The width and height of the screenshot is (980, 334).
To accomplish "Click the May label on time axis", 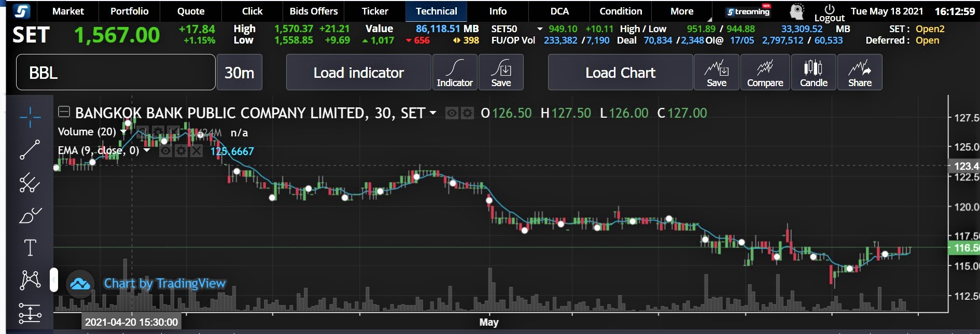I will pos(489,322).
